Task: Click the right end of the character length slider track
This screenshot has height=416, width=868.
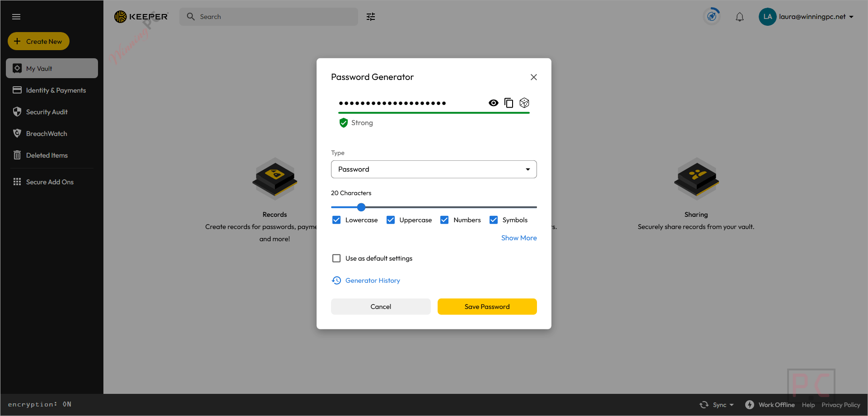Action: (535, 207)
